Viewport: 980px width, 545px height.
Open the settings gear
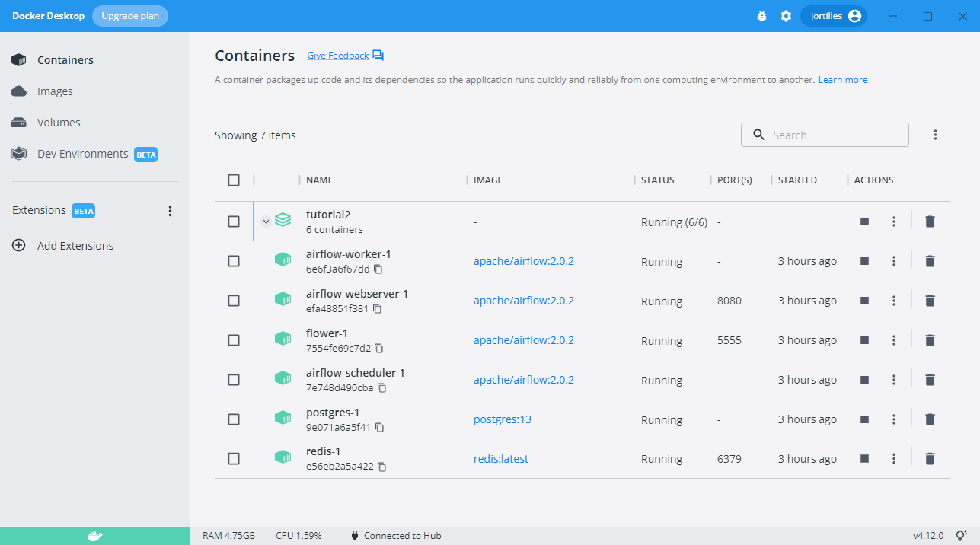786,16
